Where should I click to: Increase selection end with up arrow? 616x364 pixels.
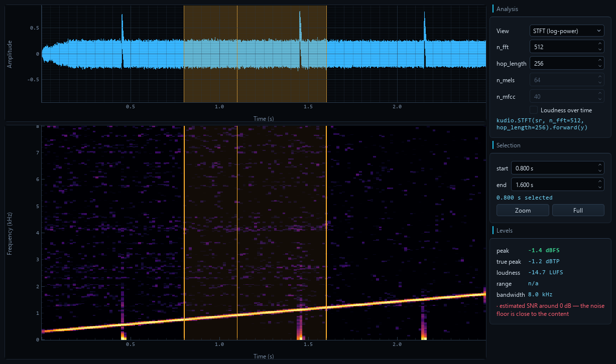600,182
